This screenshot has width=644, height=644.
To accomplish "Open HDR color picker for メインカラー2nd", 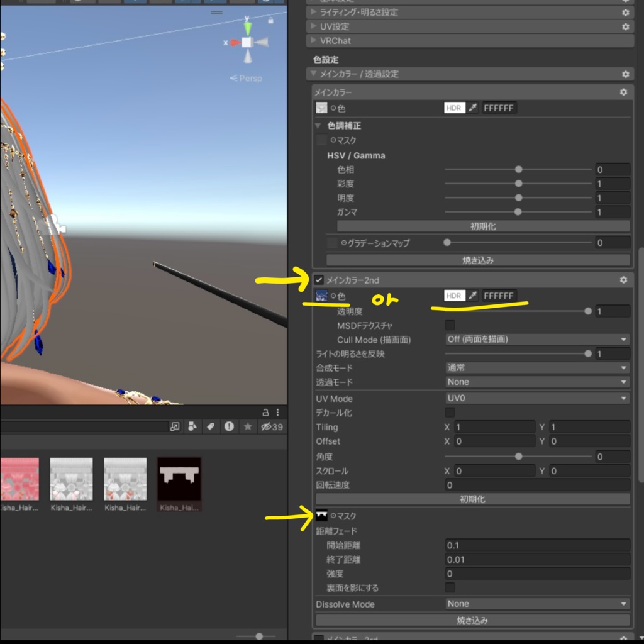I will point(454,296).
